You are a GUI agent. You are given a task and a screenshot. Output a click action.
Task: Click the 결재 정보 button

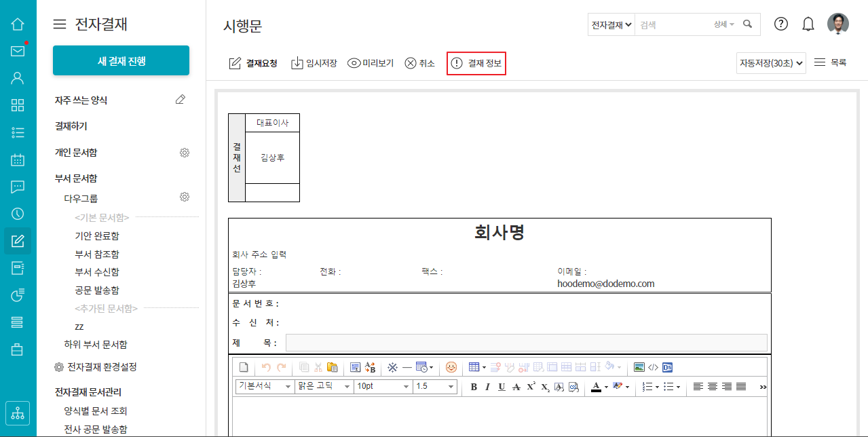point(476,63)
